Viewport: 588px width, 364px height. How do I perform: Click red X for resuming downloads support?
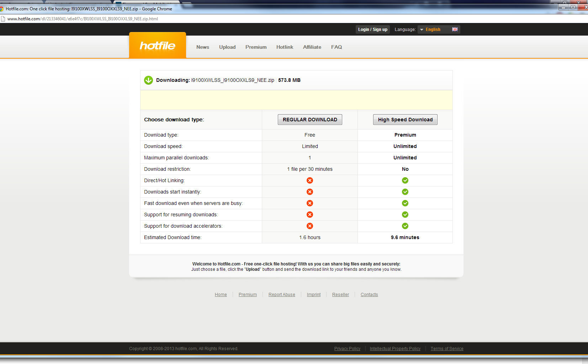309,215
